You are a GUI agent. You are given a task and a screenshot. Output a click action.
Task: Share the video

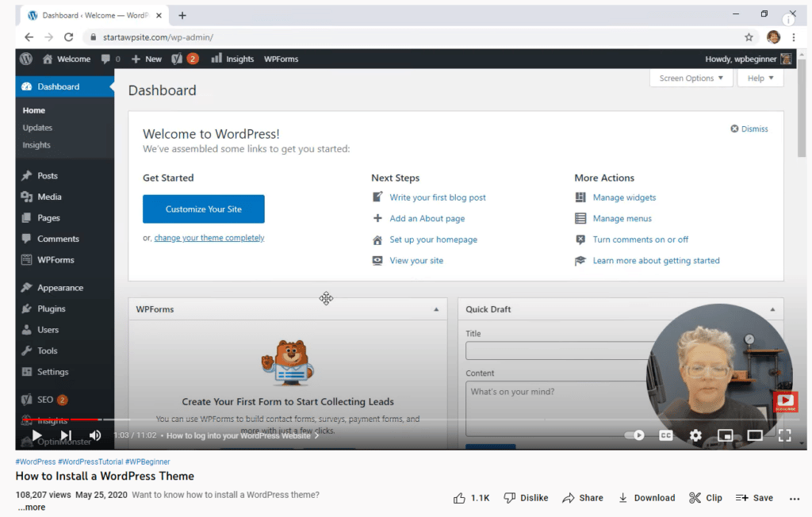(x=583, y=498)
